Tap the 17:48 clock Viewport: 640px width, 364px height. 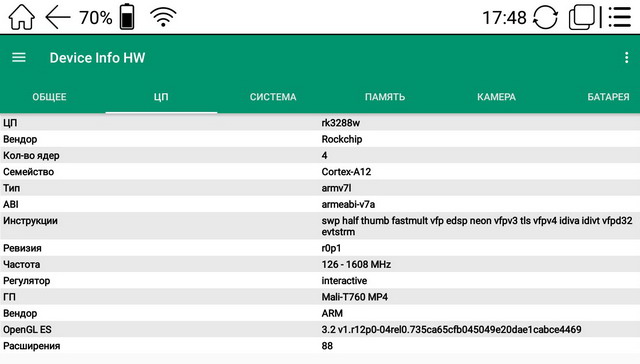click(x=504, y=18)
